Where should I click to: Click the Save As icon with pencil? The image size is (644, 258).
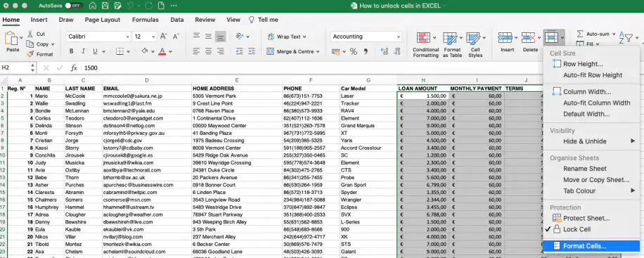[x=118, y=6]
